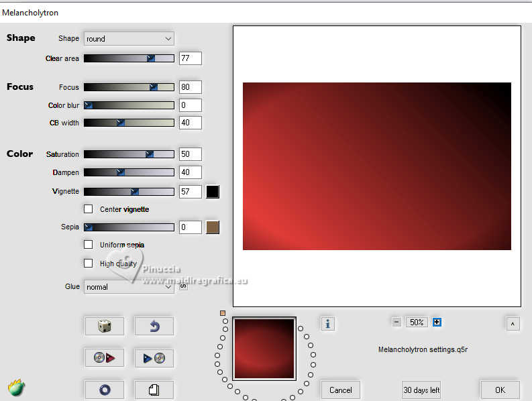Viewport: 532px width, 401px height.
Task: Open the info button with letter i
Action: tap(327, 324)
